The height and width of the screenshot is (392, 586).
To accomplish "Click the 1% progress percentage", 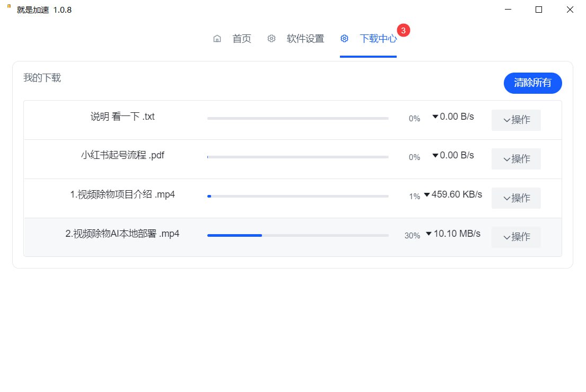I will (x=415, y=197).
